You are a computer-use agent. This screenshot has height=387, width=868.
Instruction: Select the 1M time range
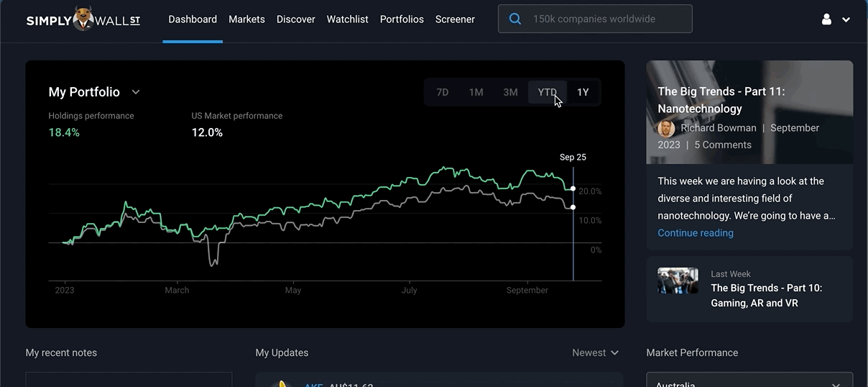[476, 92]
